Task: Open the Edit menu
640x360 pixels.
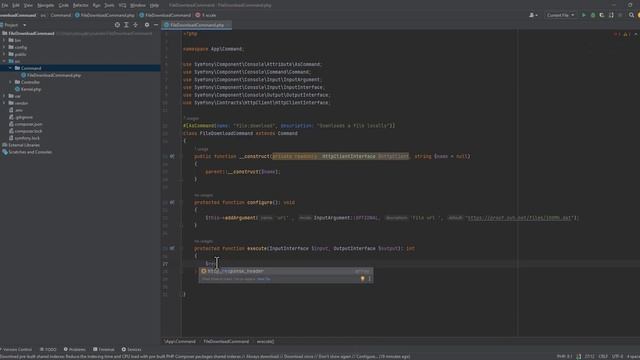Action: (x=16, y=5)
